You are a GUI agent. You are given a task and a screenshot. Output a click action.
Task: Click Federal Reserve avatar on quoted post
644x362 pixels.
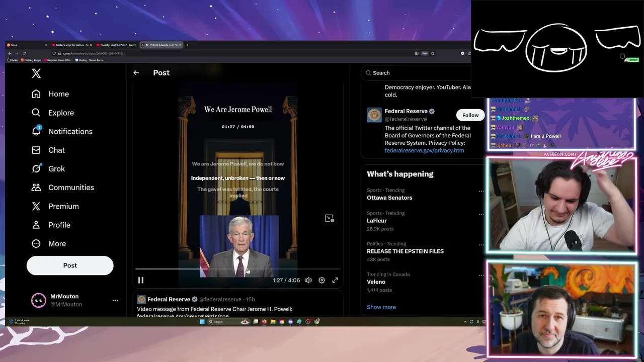(x=141, y=299)
